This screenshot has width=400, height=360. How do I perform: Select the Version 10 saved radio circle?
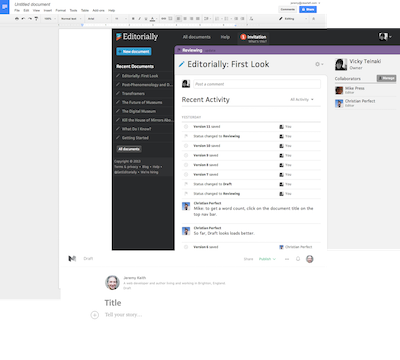tap(186, 146)
